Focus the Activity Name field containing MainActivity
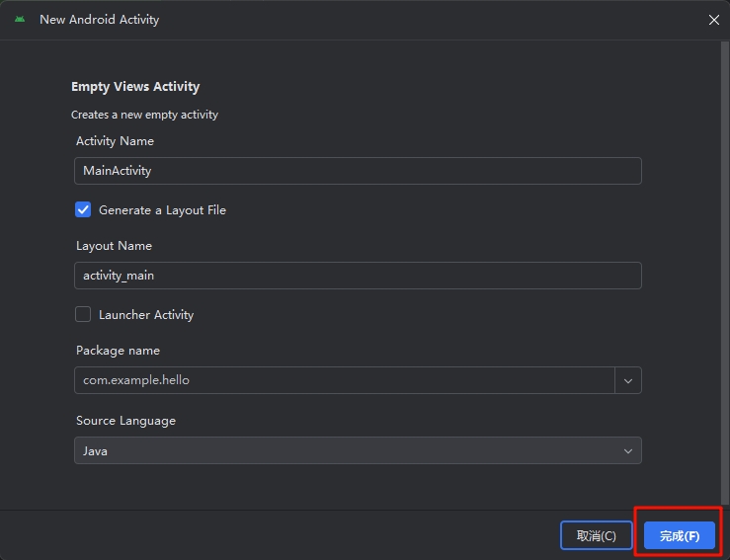 coord(358,171)
